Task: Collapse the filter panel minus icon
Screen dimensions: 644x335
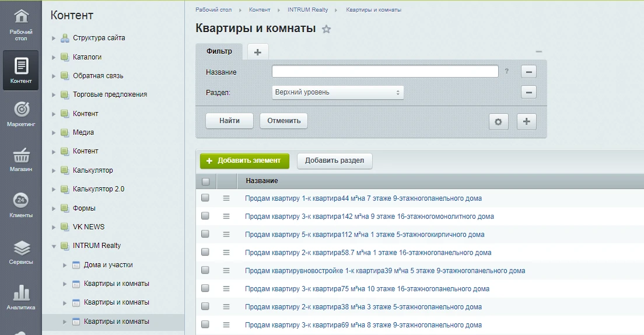Action: [x=539, y=52]
